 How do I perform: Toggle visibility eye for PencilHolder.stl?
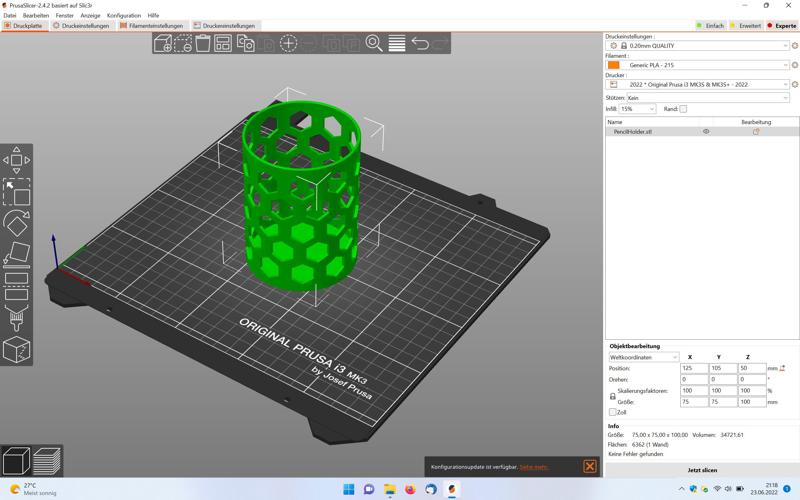point(706,132)
